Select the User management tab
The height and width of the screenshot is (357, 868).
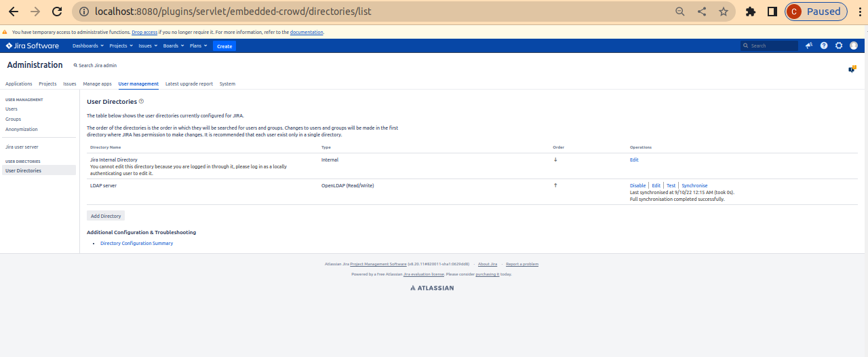[138, 84]
